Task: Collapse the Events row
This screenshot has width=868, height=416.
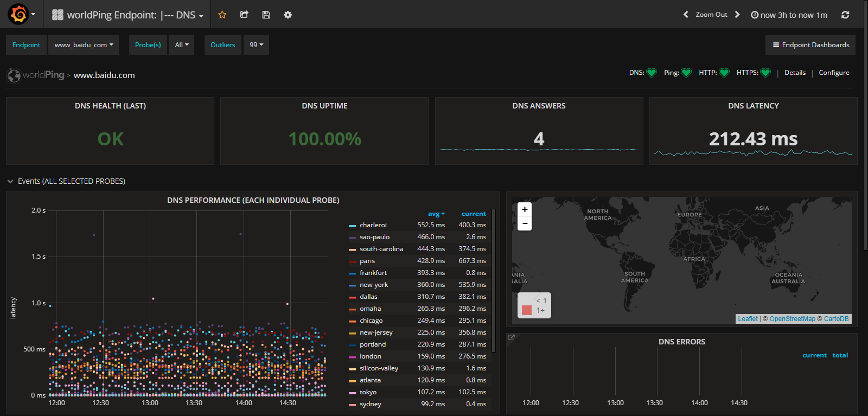Action: point(10,181)
